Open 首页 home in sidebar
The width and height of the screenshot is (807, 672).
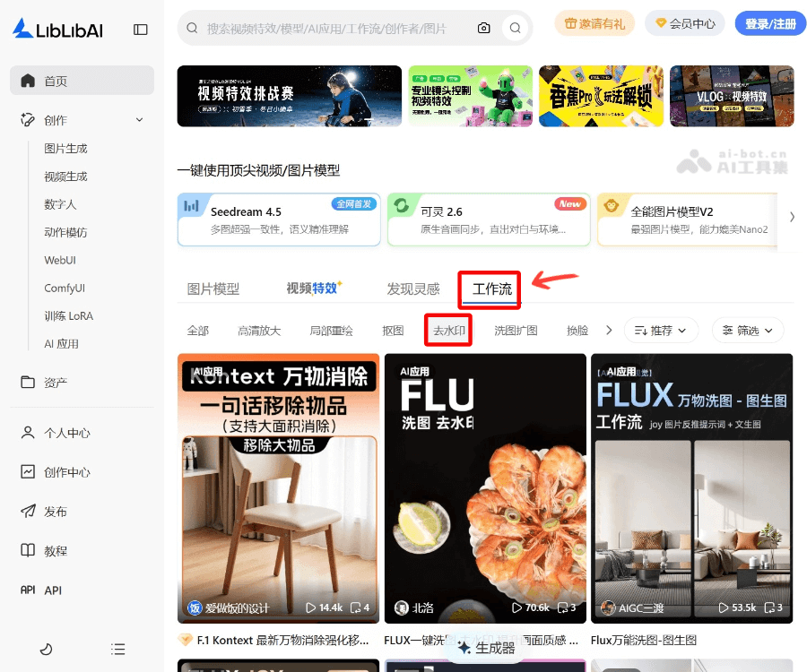[x=82, y=81]
